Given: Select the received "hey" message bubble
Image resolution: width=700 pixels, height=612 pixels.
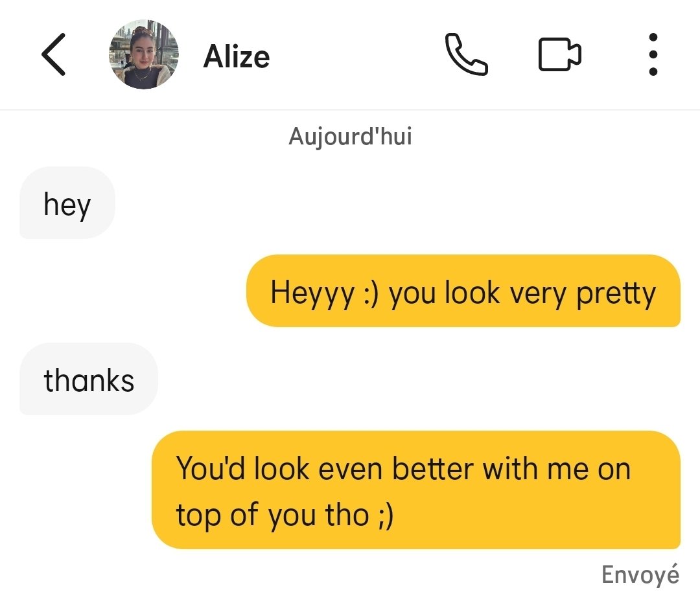Looking at the screenshot, I should [x=67, y=203].
